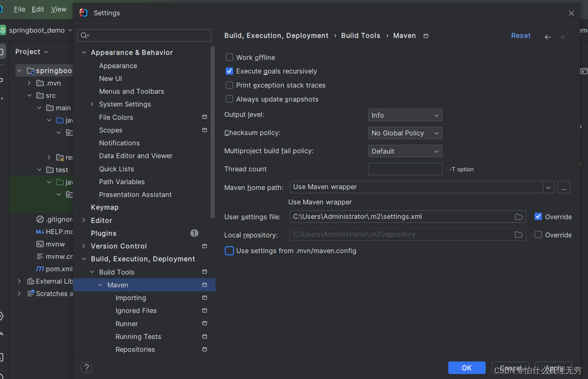
Task: Collapse Appearance & Behavior section
Action: 84,52
